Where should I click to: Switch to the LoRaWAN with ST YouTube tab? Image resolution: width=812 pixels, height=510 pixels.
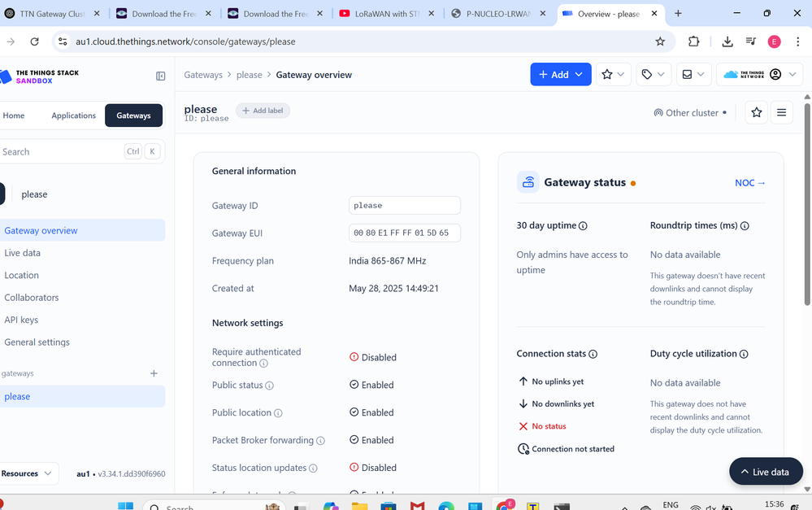[387, 14]
